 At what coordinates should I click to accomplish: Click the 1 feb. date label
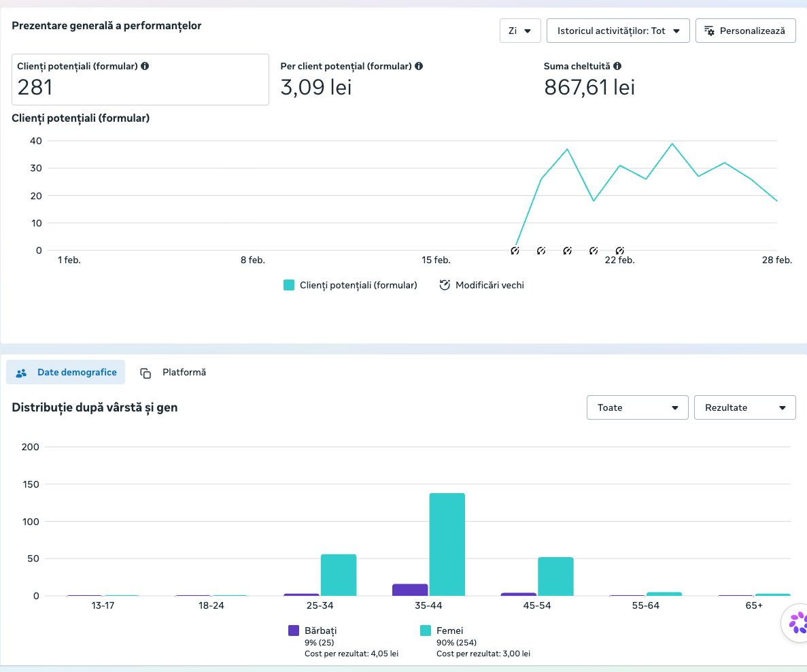[69, 260]
